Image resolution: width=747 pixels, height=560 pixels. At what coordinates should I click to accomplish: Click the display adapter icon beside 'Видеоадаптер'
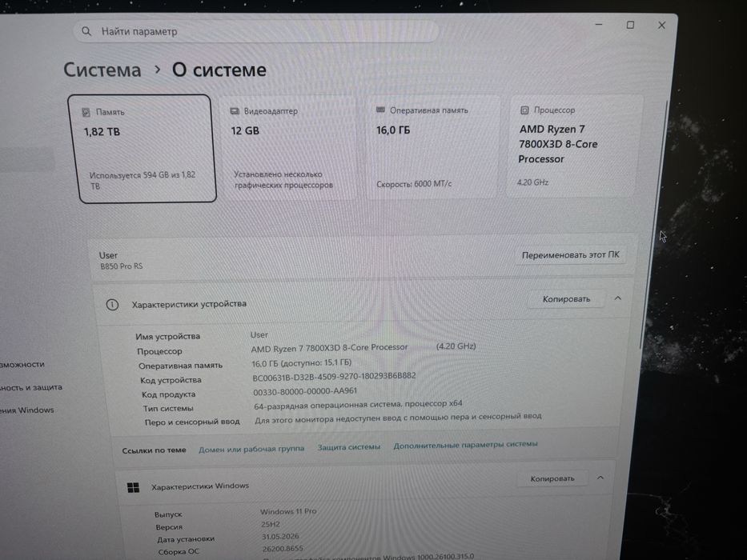click(235, 111)
